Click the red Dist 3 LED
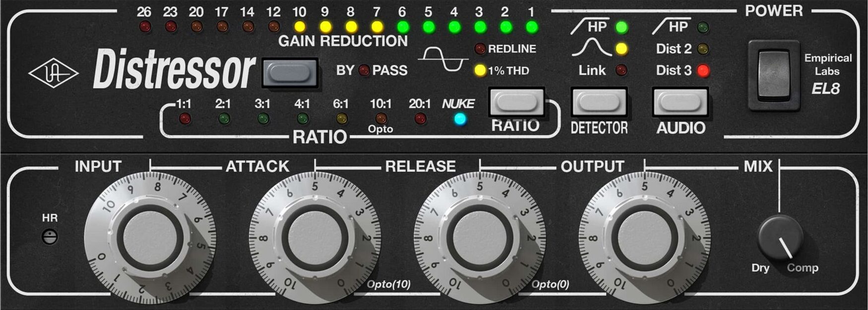Image resolution: width=868 pixels, height=310 pixels. tap(703, 71)
